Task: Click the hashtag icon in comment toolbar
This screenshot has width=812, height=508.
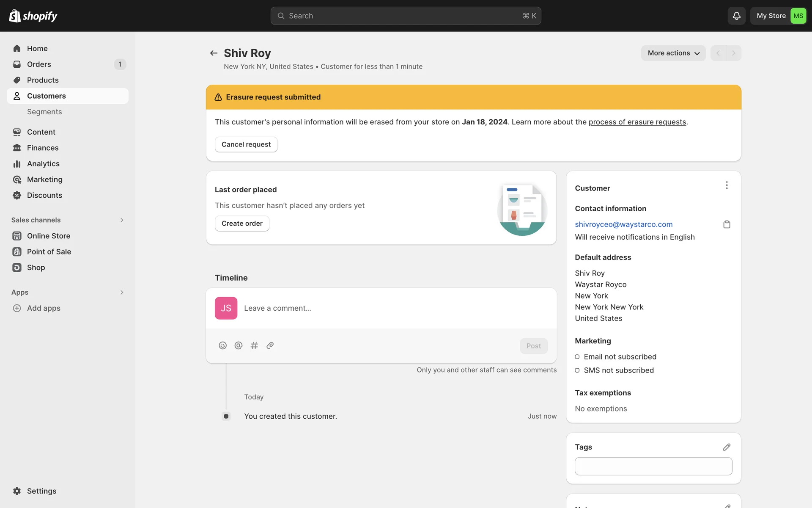Action: click(254, 345)
